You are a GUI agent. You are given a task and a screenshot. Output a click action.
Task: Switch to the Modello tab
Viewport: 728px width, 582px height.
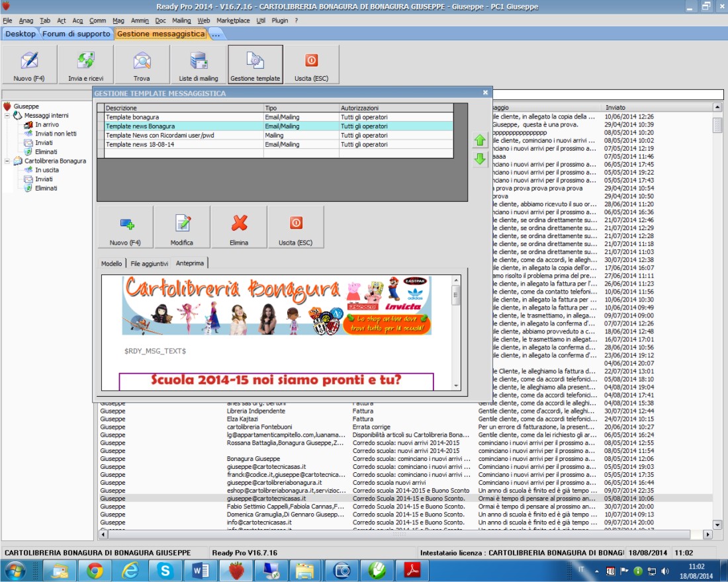pos(111,263)
